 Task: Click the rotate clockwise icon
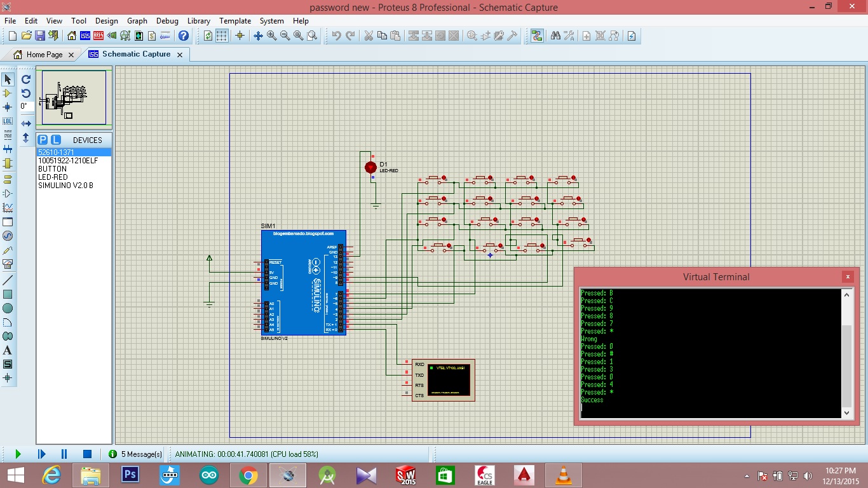(26, 79)
